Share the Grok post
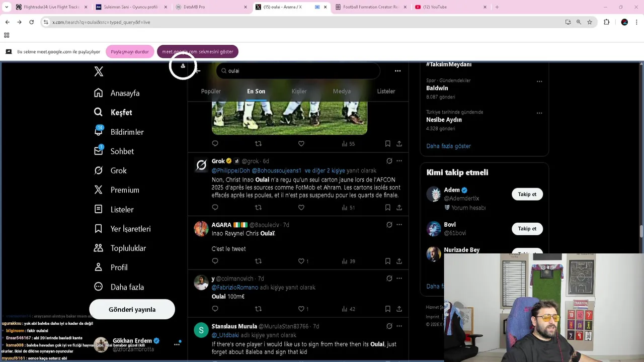 coord(399,207)
